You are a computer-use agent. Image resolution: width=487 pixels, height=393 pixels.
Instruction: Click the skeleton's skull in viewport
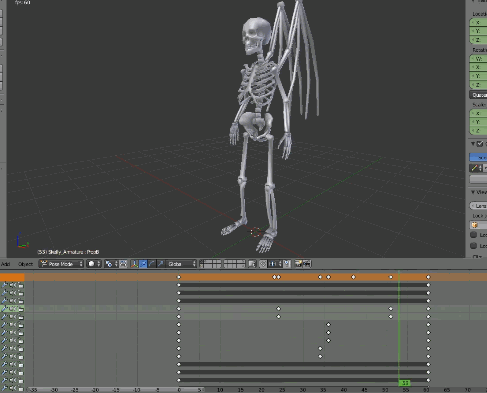point(255,35)
